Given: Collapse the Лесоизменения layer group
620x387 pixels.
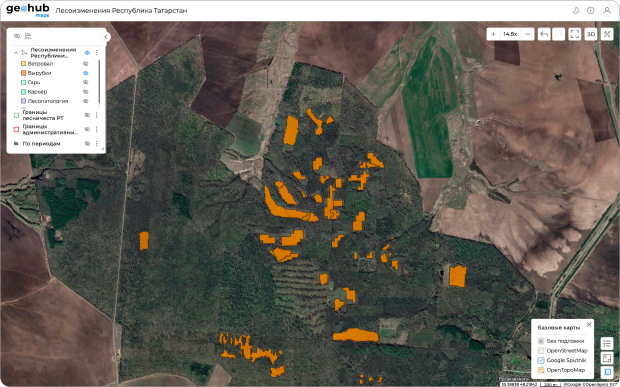Looking at the screenshot, I should tap(16, 53).
